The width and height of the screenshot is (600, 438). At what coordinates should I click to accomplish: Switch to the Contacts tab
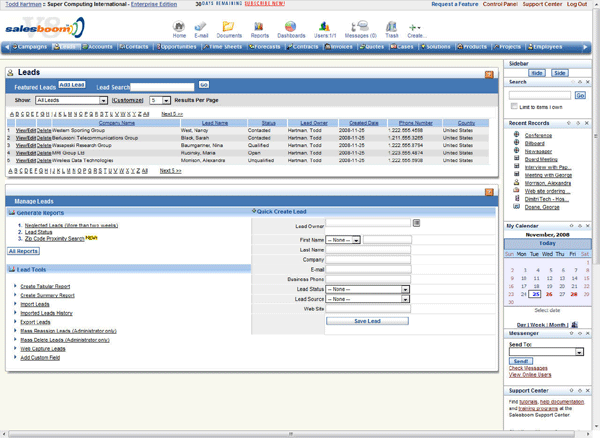pos(134,47)
